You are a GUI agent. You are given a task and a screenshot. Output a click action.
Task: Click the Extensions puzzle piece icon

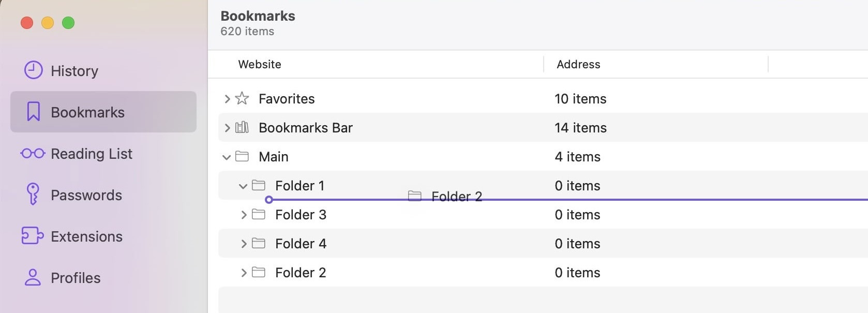33,236
